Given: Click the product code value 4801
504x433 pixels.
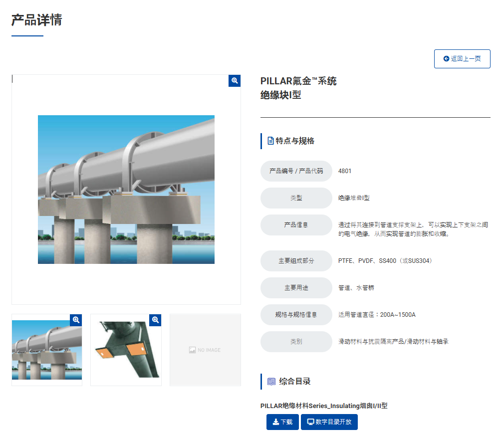Looking at the screenshot, I should (x=345, y=171).
